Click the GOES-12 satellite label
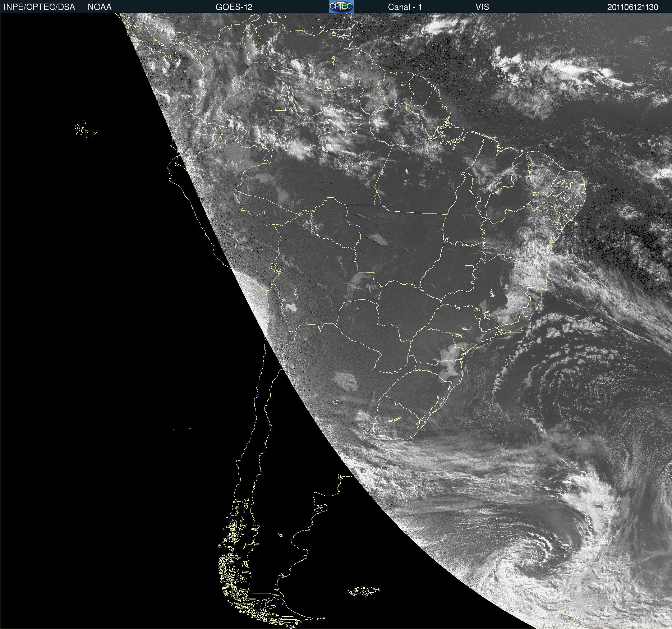The height and width of the screenshot is (629, 672). coord(234,7)
